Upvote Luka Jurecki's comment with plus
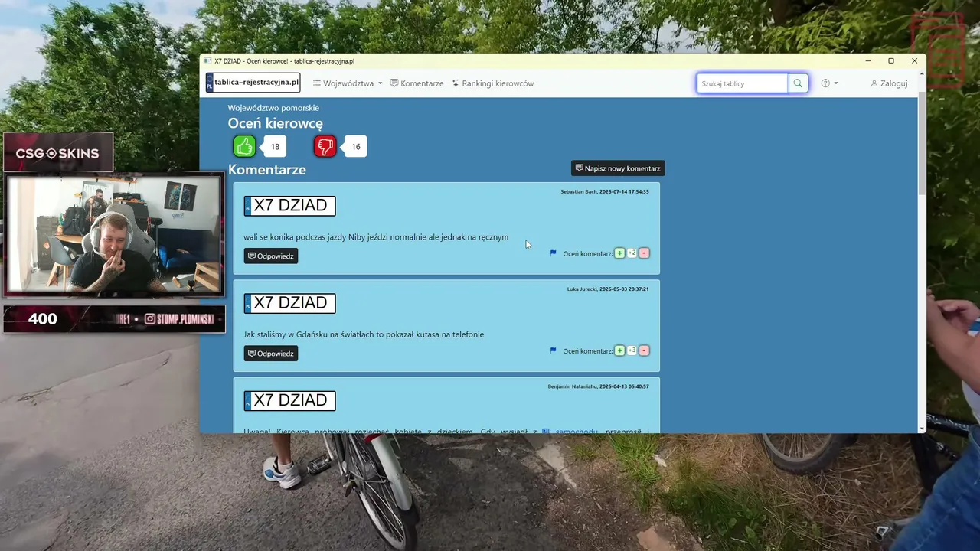 (619, 350)
